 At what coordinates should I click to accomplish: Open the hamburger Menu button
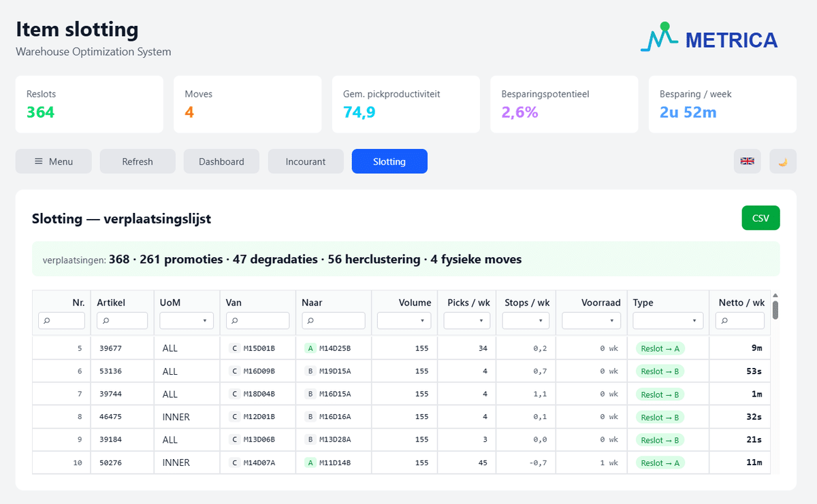coord(54,161)
